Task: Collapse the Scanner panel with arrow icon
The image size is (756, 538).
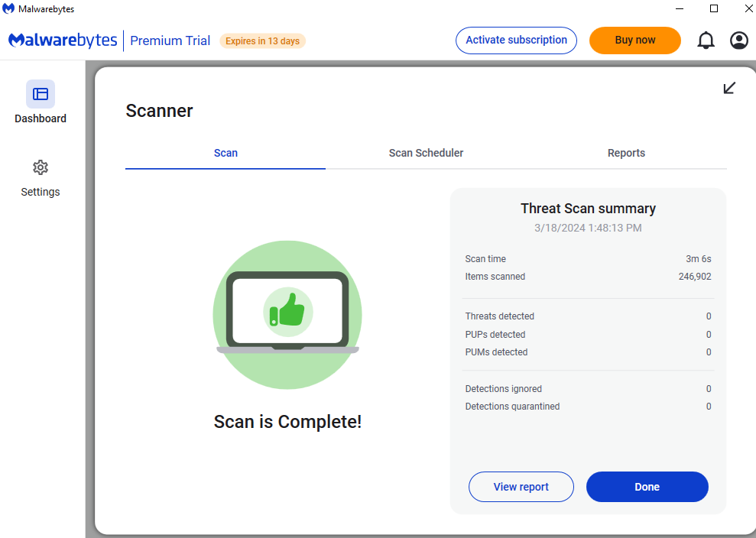Action: [x=729, y=88]
